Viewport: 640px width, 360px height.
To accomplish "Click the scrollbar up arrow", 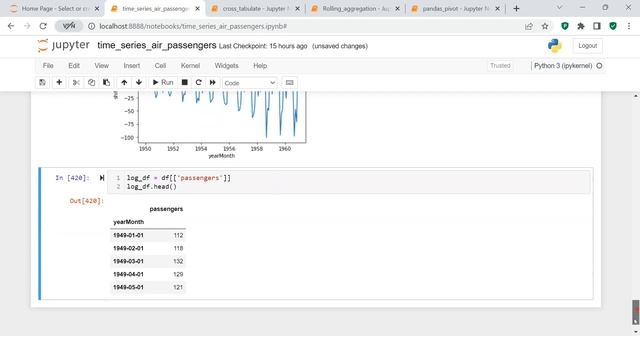I will click(x=636, y=96).
